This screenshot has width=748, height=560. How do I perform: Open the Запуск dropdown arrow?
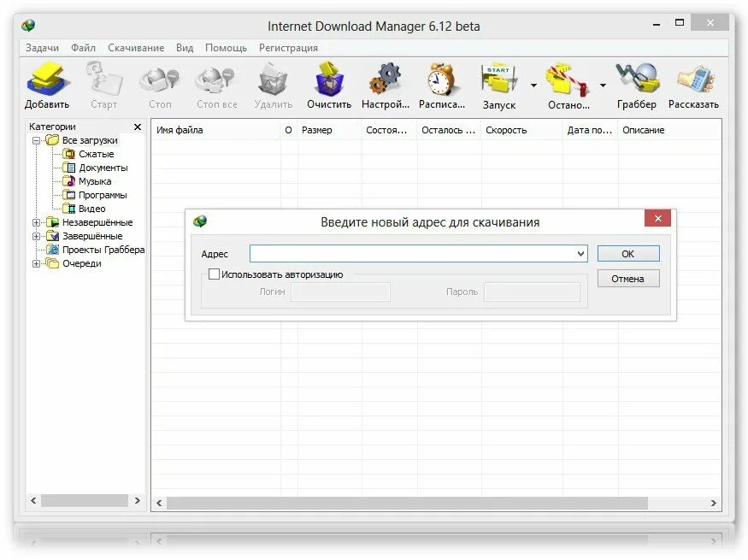pos(533,85)
